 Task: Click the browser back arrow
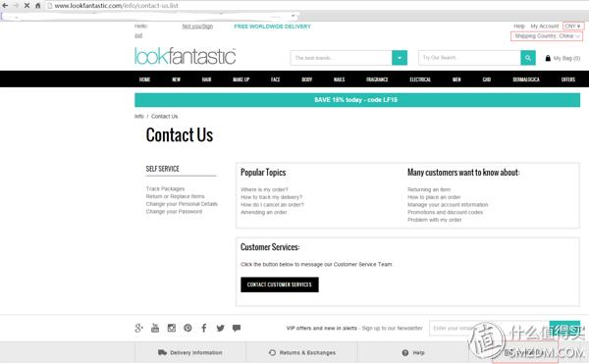[x=5, y=6]
